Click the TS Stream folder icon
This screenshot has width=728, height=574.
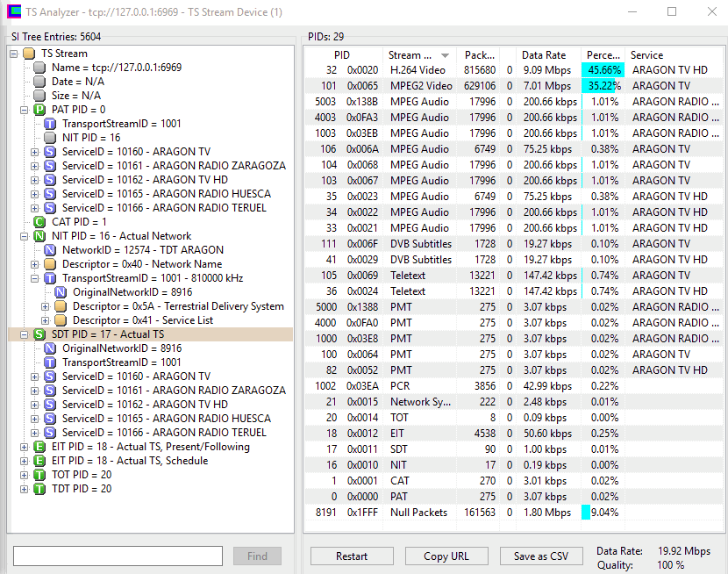point(29,54)
